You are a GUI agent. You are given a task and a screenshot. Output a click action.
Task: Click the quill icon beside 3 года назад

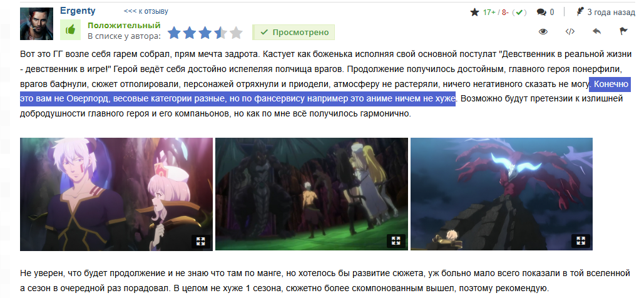pos(580,11)
